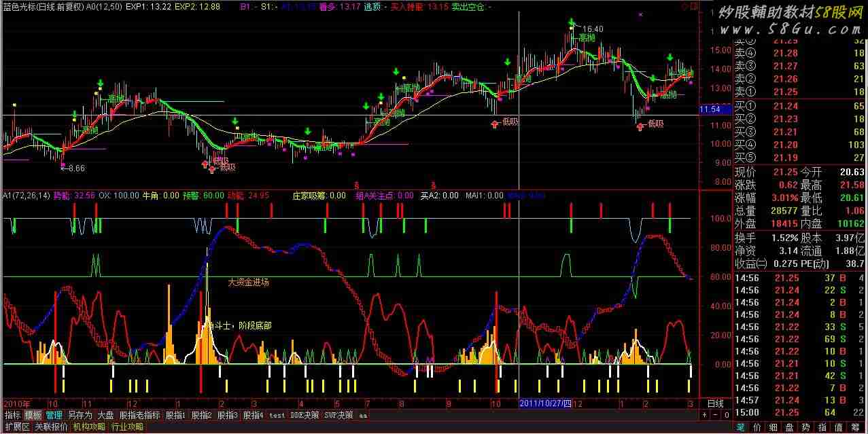
Task: Click the 2011/10/27 date marker on timeline
Action: pos(545,403)
